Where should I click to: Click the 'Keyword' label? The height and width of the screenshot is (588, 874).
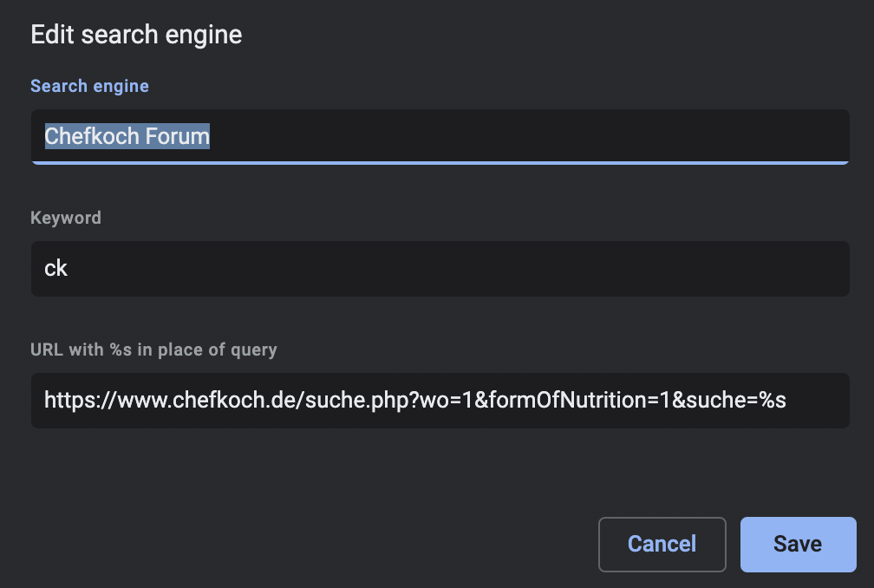65,218
